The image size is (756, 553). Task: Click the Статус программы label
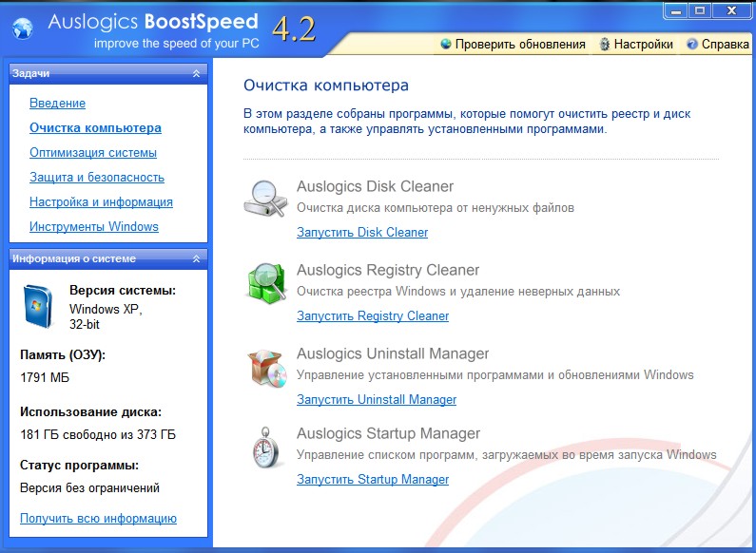point(80,466)
